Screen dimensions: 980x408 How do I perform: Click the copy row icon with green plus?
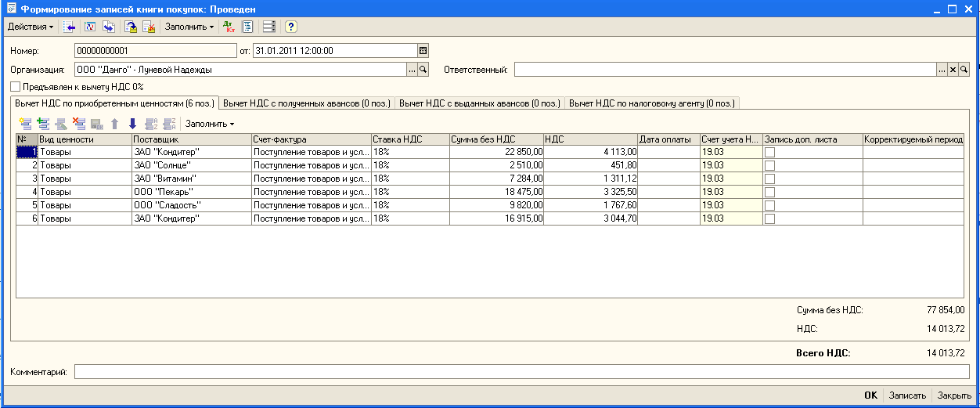(42, 124)
